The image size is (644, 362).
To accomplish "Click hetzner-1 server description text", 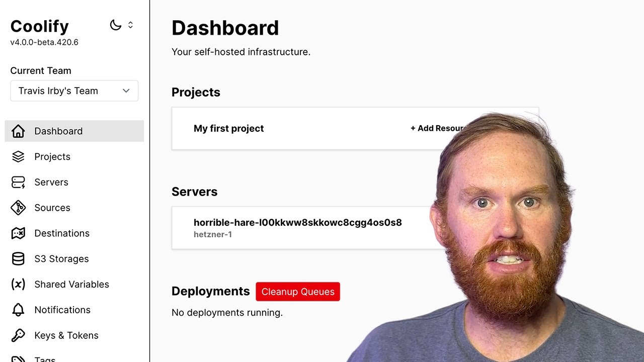I will (x=213, y=234).
